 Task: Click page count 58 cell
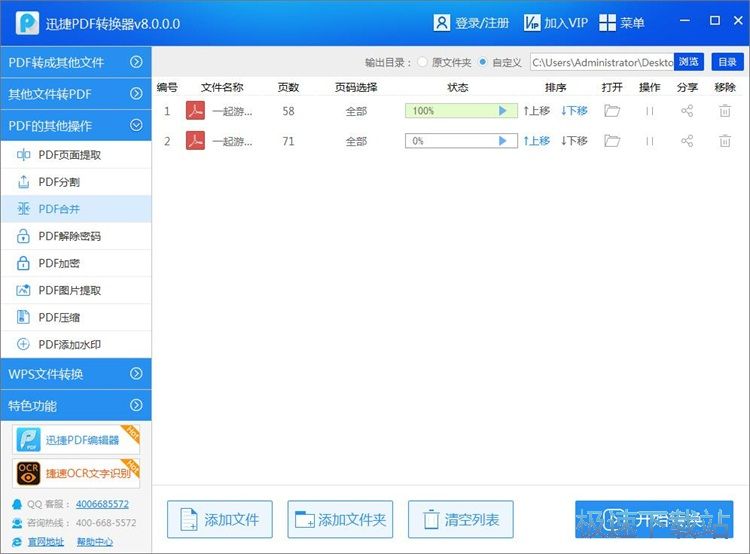pyautogui.click(x=288, y=111)
